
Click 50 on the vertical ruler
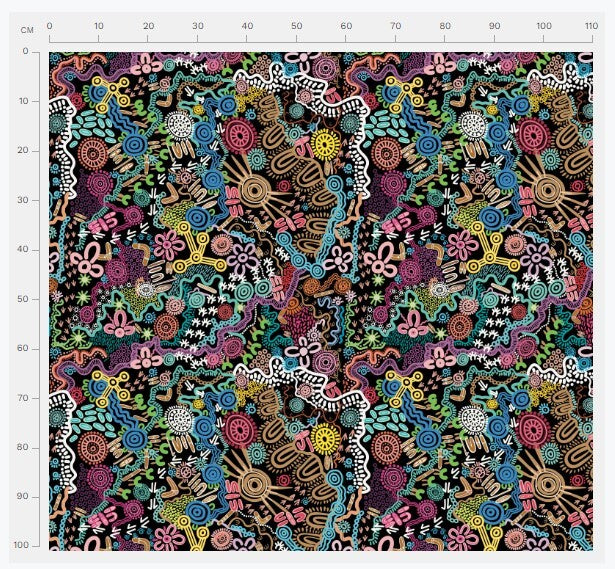click(x=23, y=298)
